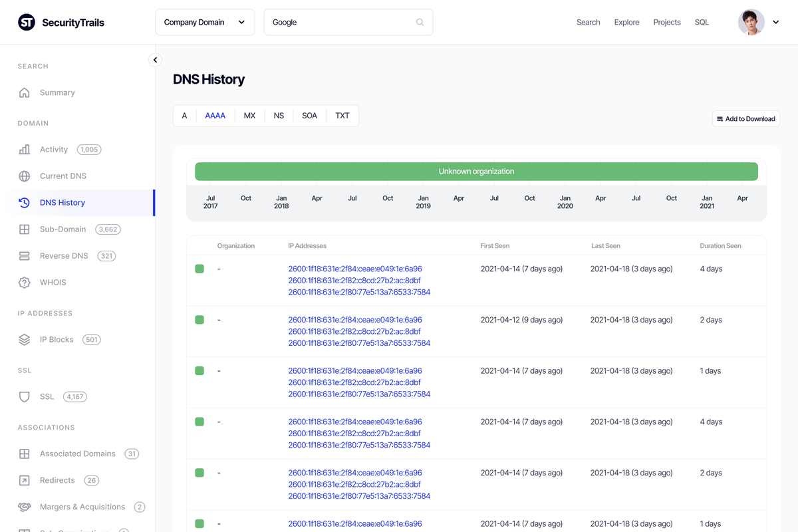Open Sub-Domain list in sidebar
This screenshot has width=798, height=532.
click(x=63, y=229)
